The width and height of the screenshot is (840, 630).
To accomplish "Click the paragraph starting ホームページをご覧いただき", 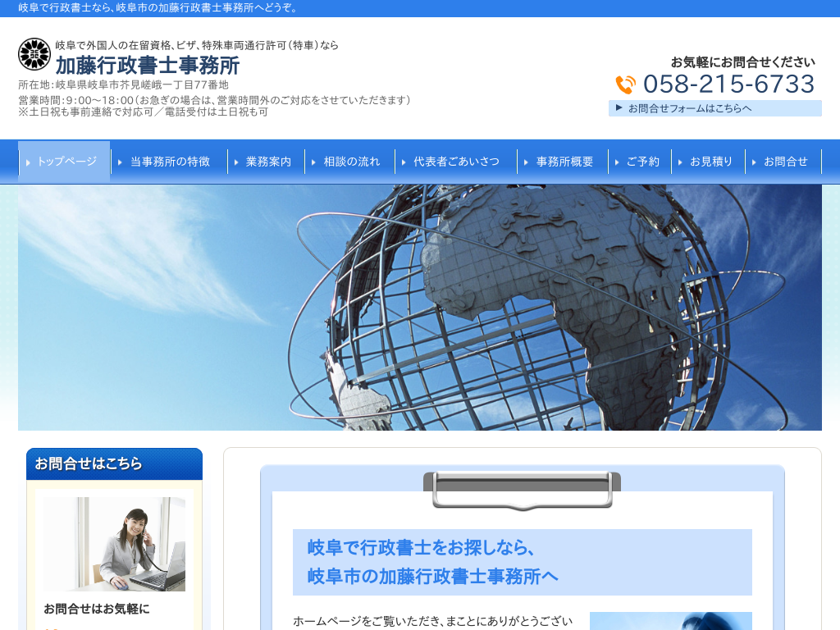I will 433,622.
